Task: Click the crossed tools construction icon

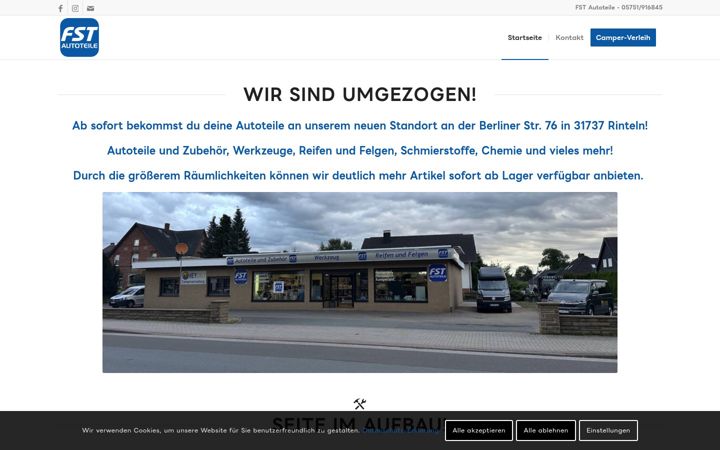Action: click(360, 404)
